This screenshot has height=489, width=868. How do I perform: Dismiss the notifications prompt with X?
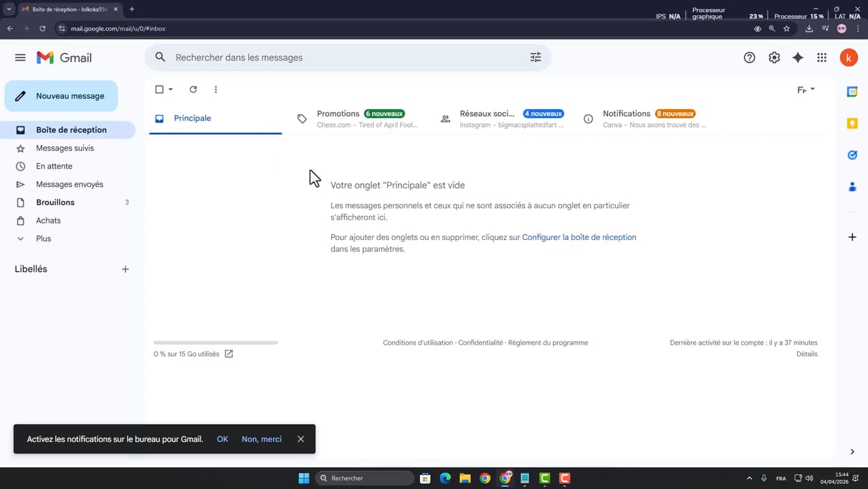coord(301,439)
